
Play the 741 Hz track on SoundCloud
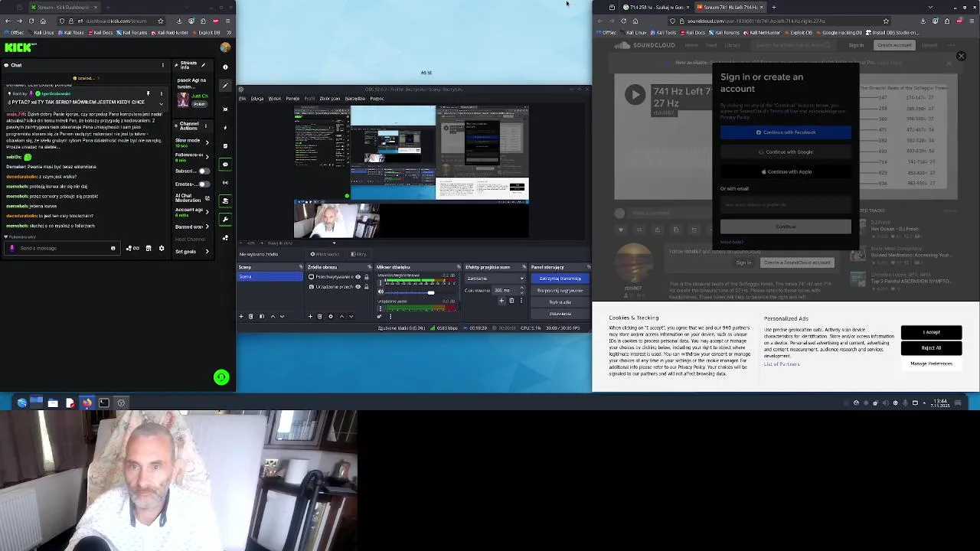[x=635, y=94]
